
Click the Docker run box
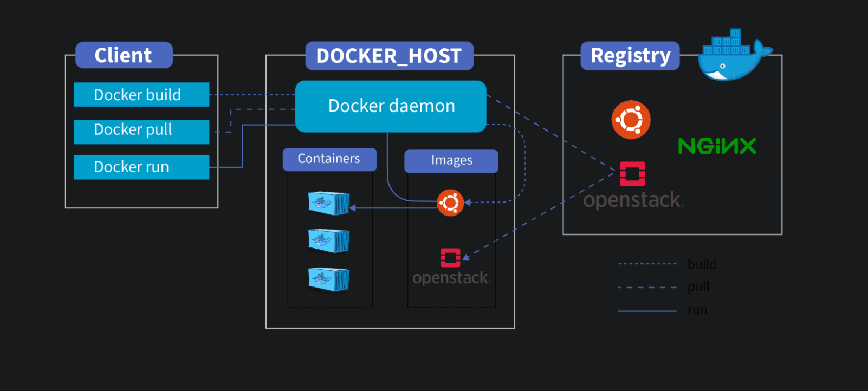click(141, 167)
